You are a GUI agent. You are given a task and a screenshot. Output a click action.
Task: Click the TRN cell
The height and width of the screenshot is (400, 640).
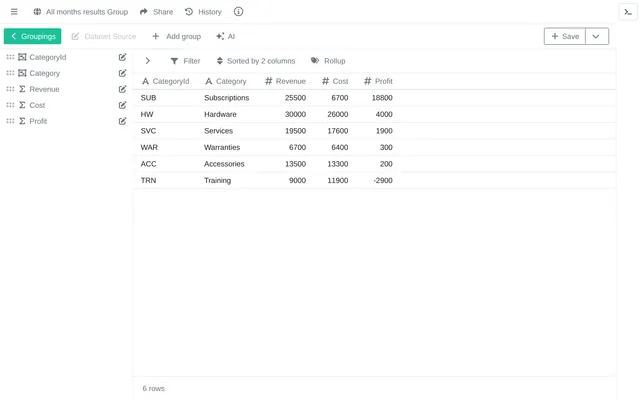click(x=149, y=180)
